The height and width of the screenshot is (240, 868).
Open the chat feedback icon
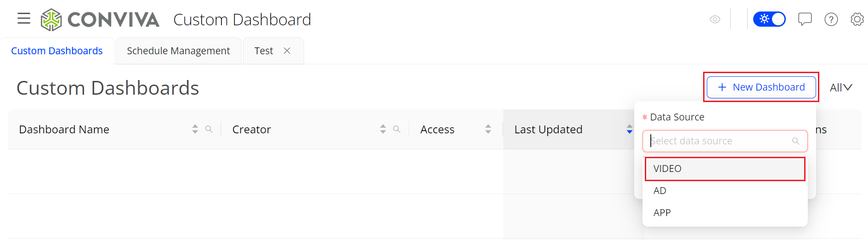point(805,19)
